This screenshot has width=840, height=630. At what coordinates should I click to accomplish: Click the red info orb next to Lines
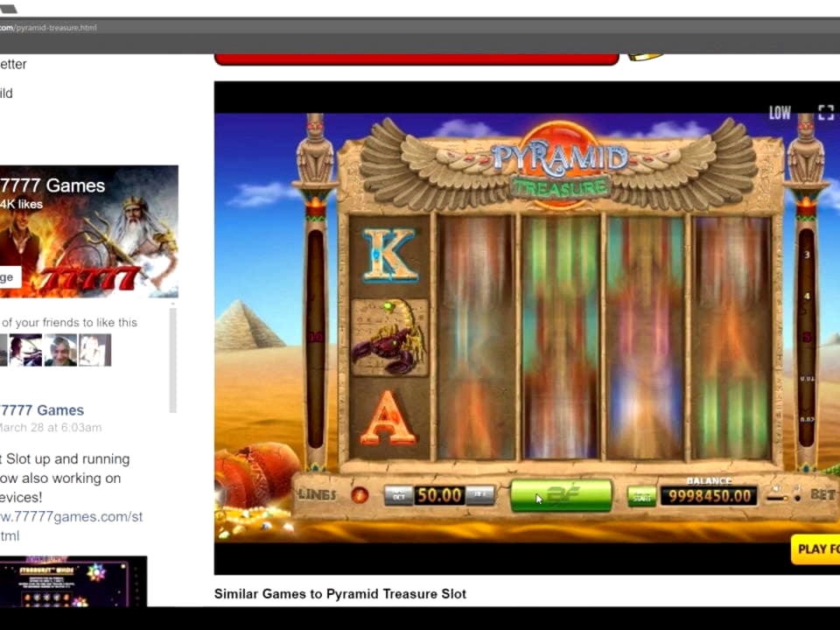[x=360, y=495]
